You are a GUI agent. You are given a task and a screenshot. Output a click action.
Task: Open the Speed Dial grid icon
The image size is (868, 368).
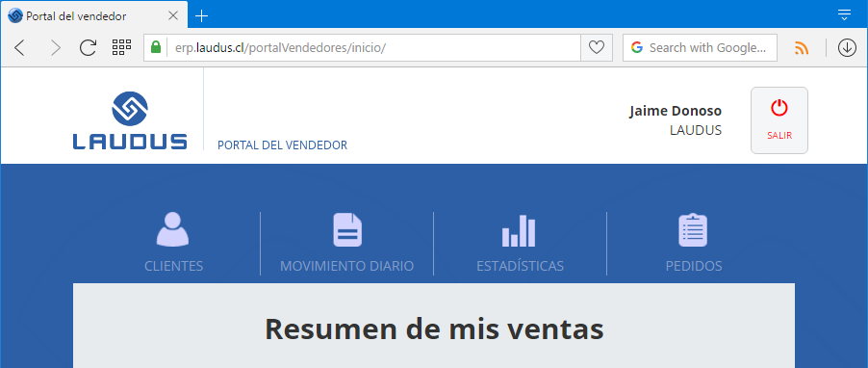coord(121,47)
